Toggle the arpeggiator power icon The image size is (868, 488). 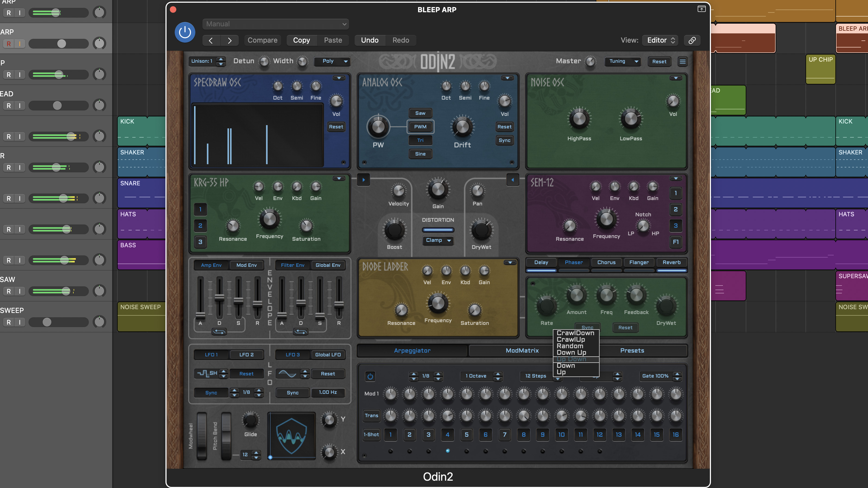370,376
